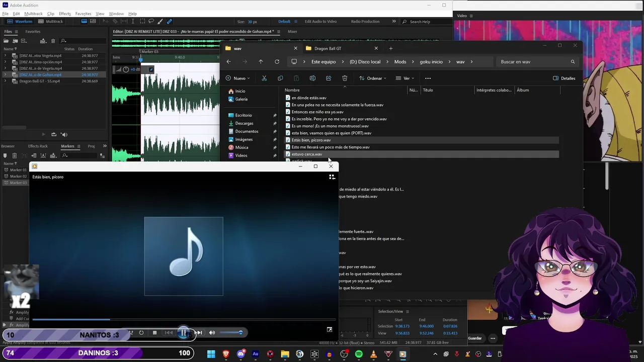Select the Edit Audio to Video workspace
The height and width of the screenshot is (362, 644).
(x=320, y=22)
